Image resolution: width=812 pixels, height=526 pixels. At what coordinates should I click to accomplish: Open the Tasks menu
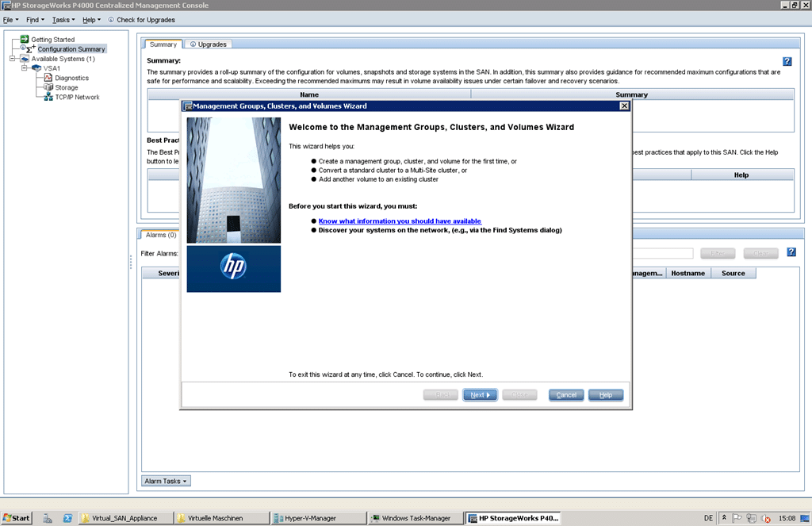pyautogui.click(x=63, y=19)
